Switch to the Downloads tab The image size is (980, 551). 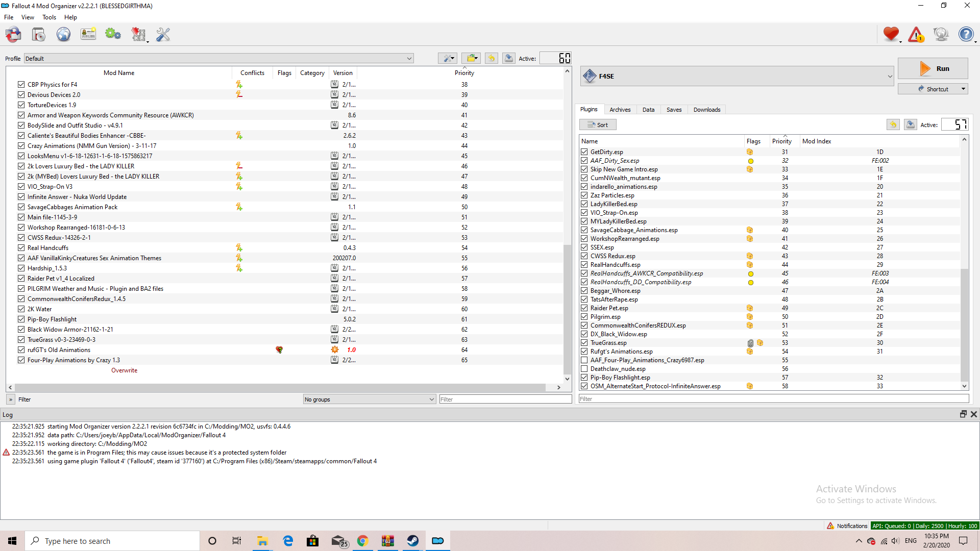tap(707, 110)
